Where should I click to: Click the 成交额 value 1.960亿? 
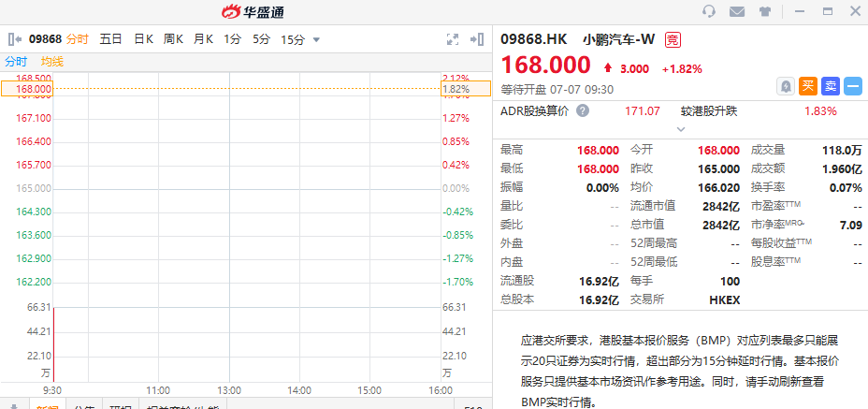point(842,169)
